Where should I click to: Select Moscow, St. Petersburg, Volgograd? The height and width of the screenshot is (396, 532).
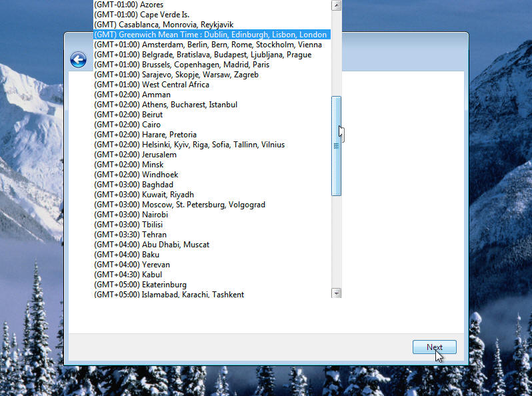[x=212, y=205]
